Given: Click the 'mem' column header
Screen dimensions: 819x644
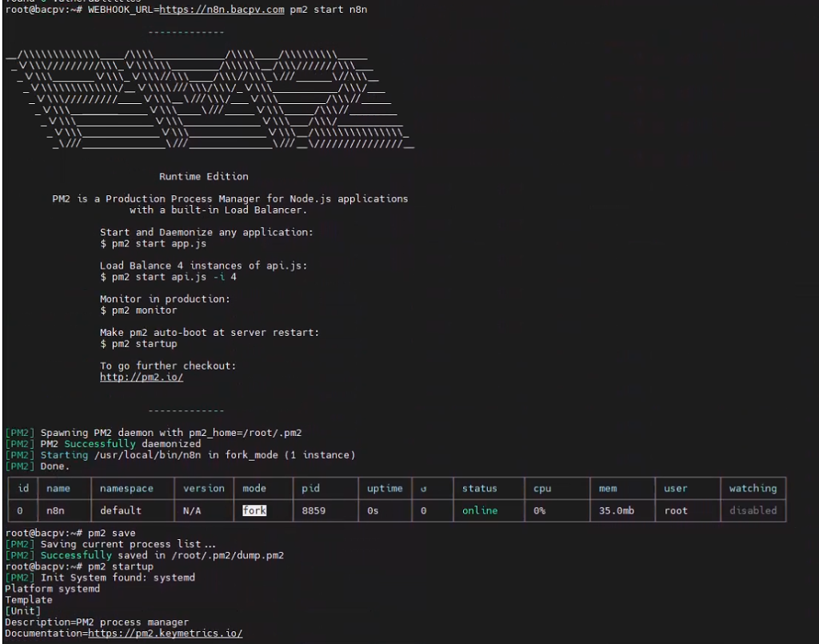Looking at the screenshot, I should tap(608, 488).
